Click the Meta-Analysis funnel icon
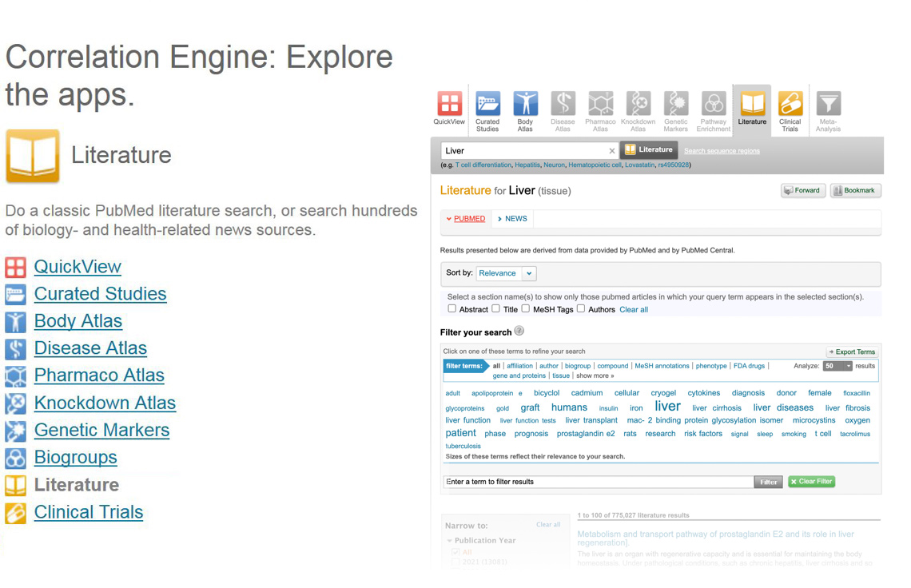Viewport: 911px width, 588px height. point(828,105)
